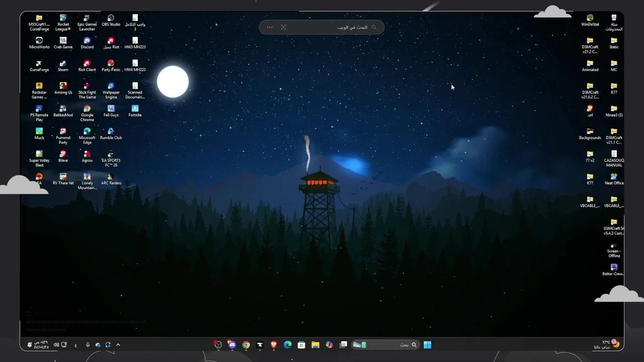Viewport: 644px width, 362px height.
Task: Select the ARC Raiders desktop icon
Action: pyautogui.click(x=111, y=179)
